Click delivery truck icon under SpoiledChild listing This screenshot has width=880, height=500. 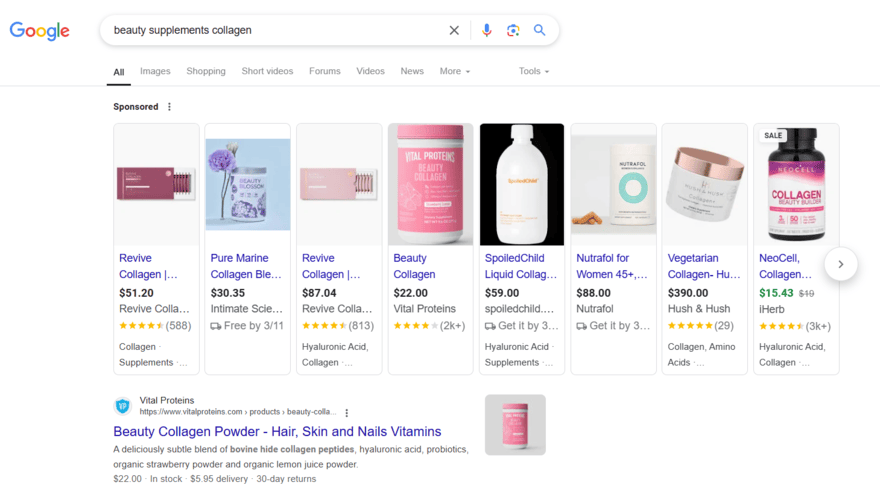(491, 326)
